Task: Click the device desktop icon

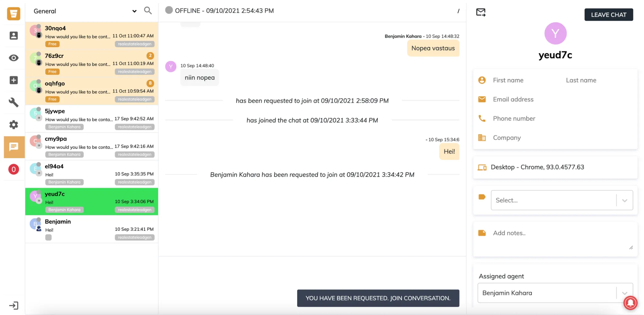Action: pyautogui.click(x=482, y=167)
